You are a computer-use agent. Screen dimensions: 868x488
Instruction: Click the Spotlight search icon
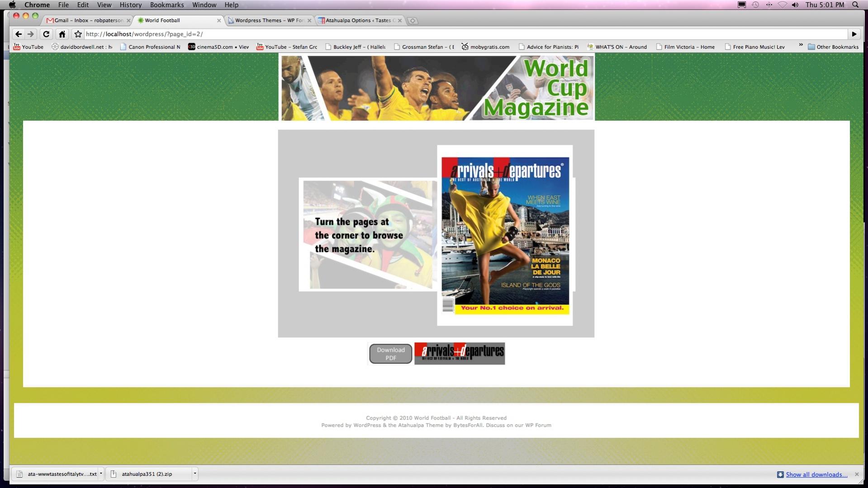[855, 5]
